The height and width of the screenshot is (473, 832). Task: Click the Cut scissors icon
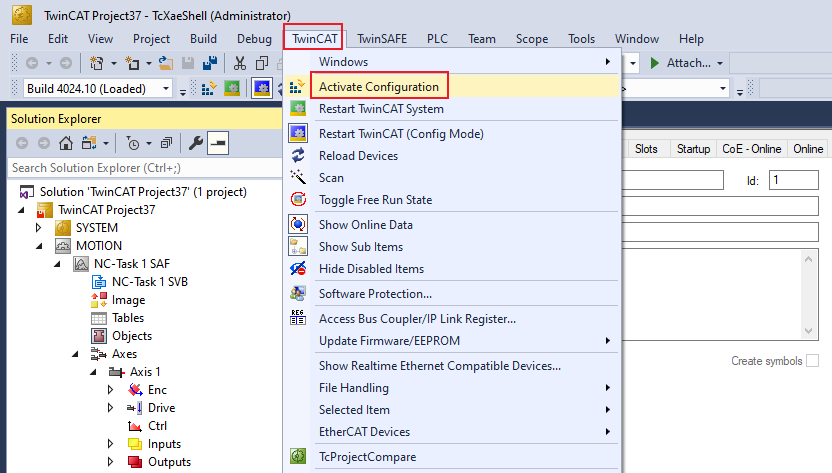(240, 63)
